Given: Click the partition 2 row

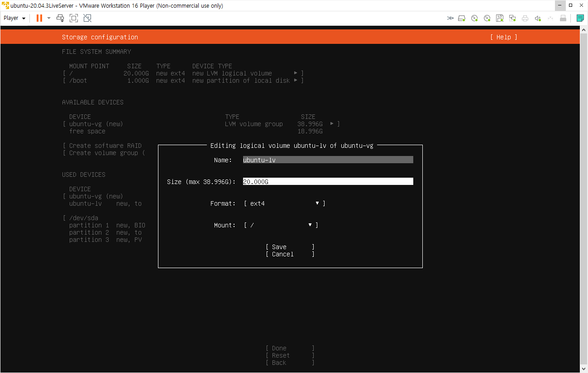Looking at the screenshot, I should pyautogui.click(x=105, y=232).
